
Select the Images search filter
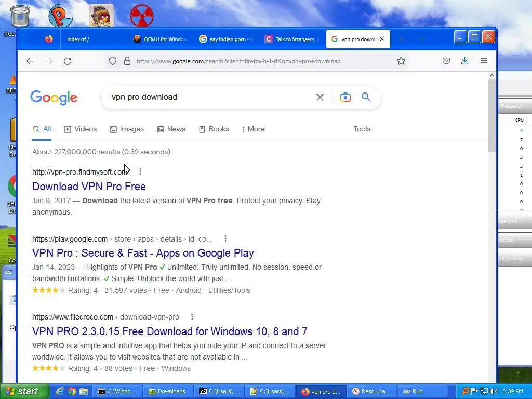127,129
